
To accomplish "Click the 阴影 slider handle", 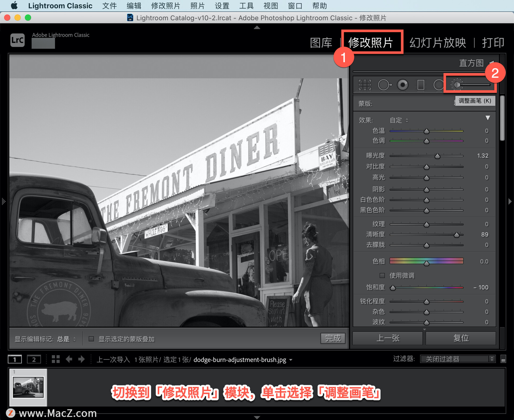I will coord(426,190).
